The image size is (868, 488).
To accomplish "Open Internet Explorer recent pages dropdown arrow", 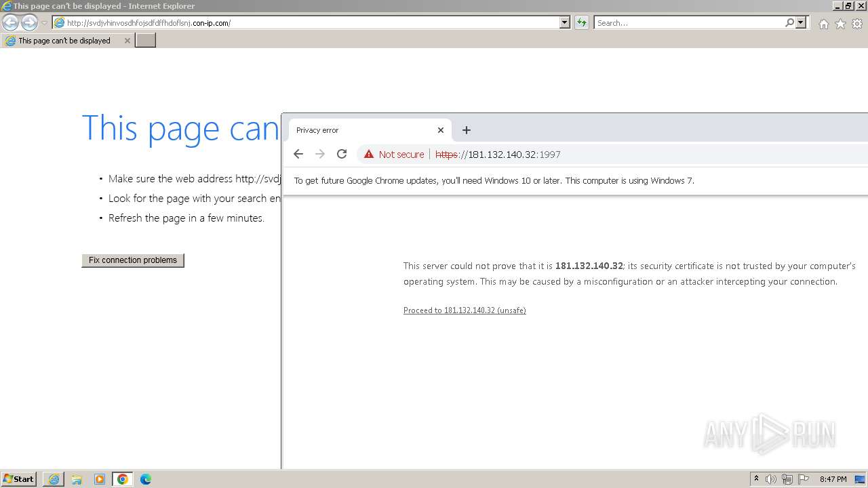I will pos(44,23).
